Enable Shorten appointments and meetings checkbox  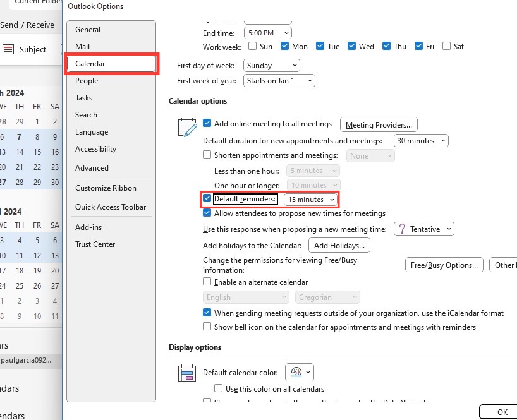click(x=207, y=155)
